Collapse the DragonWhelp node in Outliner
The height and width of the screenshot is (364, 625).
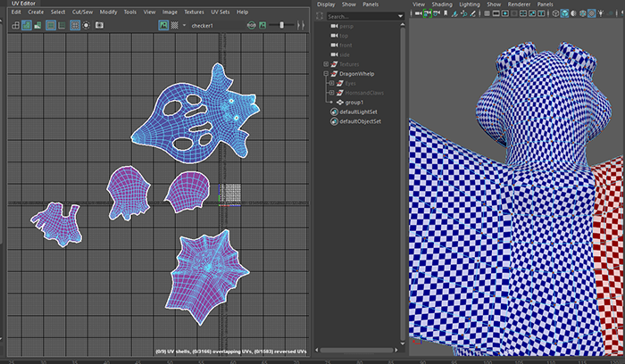click(x=326, y=74)
